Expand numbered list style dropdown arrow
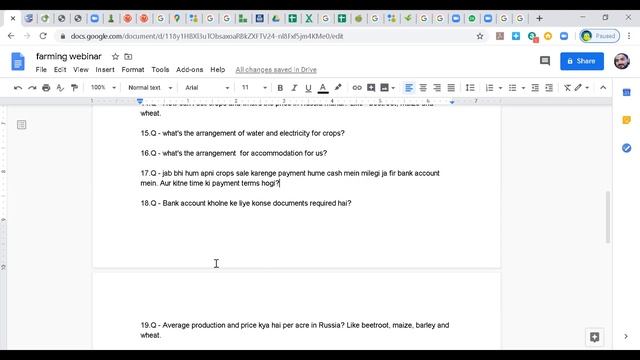The image size is (640, 360). 500,88
